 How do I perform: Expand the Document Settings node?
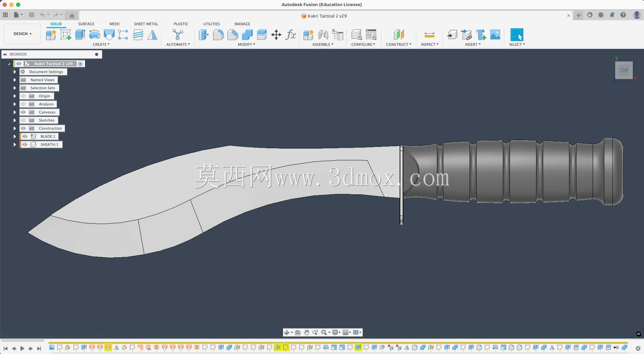[x=14, y=72]
